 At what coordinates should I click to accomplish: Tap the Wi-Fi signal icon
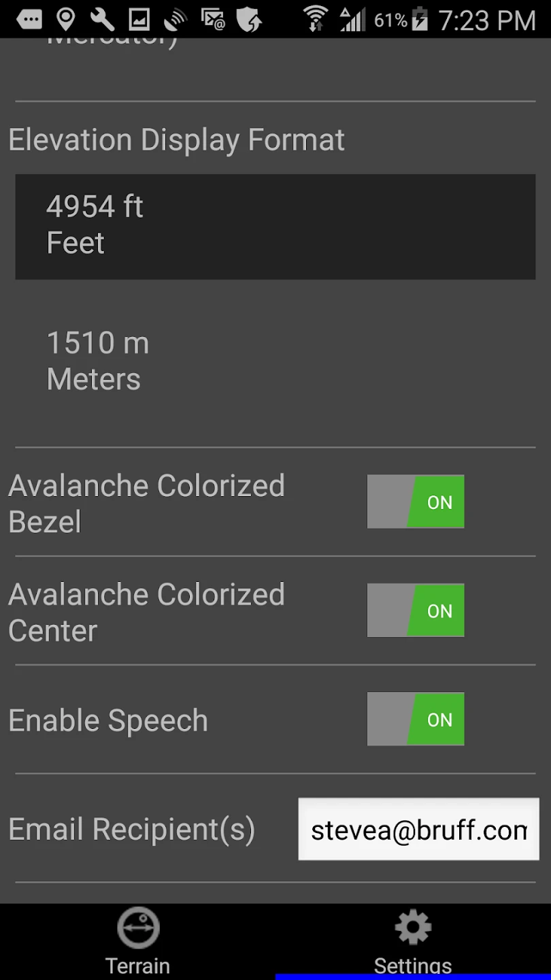click(315, 20)
